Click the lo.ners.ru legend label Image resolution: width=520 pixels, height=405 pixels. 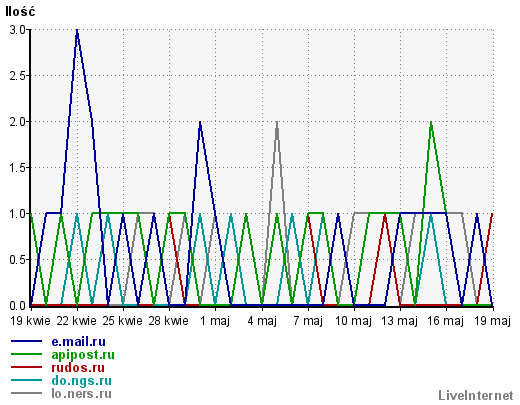tap(82, 394)
